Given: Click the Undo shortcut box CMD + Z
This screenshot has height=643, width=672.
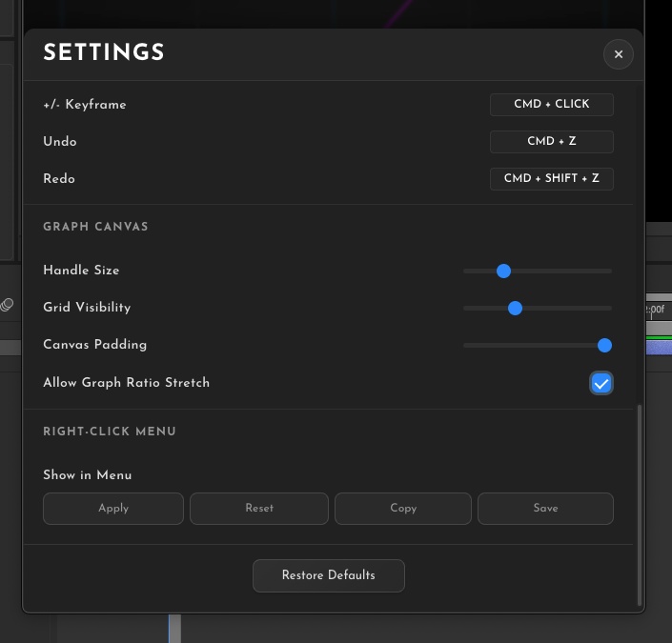Looking at the screenshot, I should (551, 142).
